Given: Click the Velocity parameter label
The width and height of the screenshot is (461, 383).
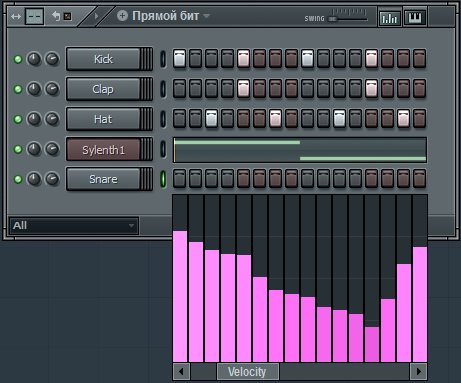Looking at the screenshot, I should 248,371.
